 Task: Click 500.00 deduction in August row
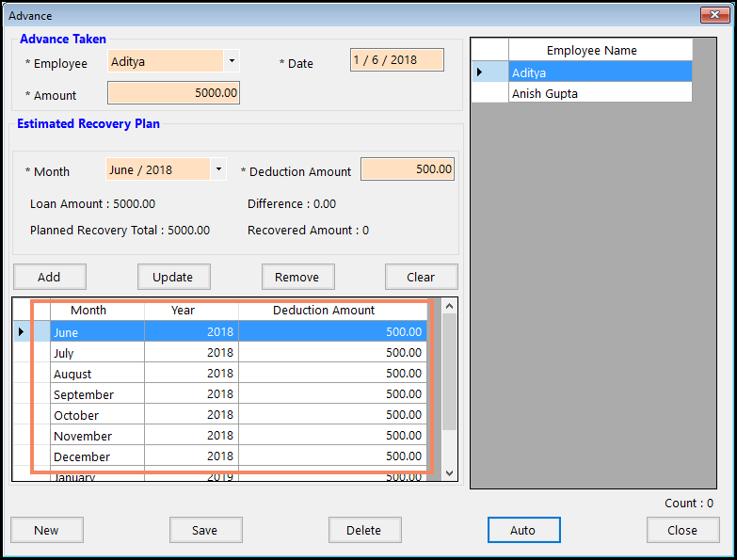tap(333, 373)
